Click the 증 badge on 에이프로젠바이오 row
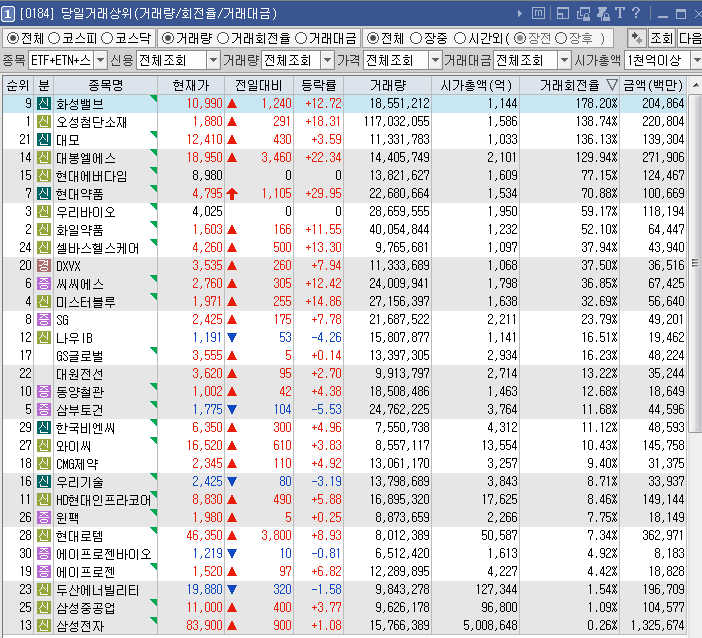The width and height of the screenshot is (702, 638). click(43, 553)
